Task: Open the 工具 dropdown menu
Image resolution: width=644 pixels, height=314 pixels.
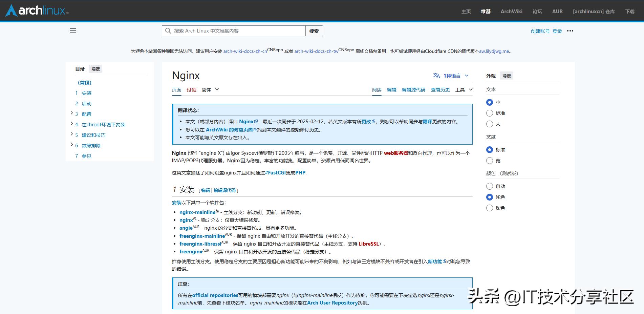Action: [x=464, y=90]
